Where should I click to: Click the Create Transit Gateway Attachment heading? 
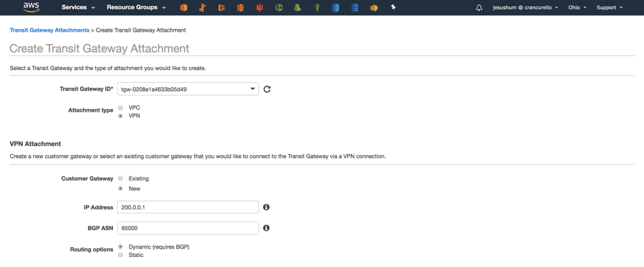click(99, 48)
